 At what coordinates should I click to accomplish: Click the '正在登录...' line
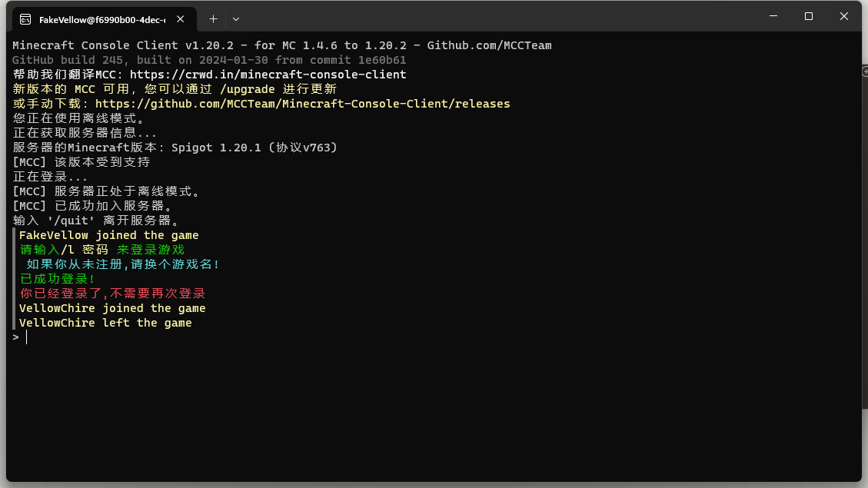coord(50,177)
